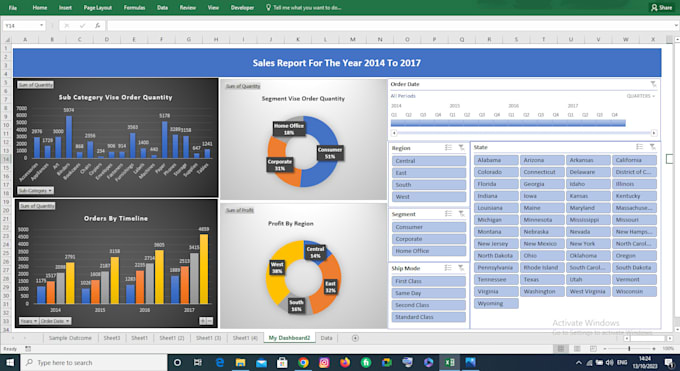Switch to Page Layout view in status bar
Viewport: 680px width, 371px height.
click(x=577, y=348)
